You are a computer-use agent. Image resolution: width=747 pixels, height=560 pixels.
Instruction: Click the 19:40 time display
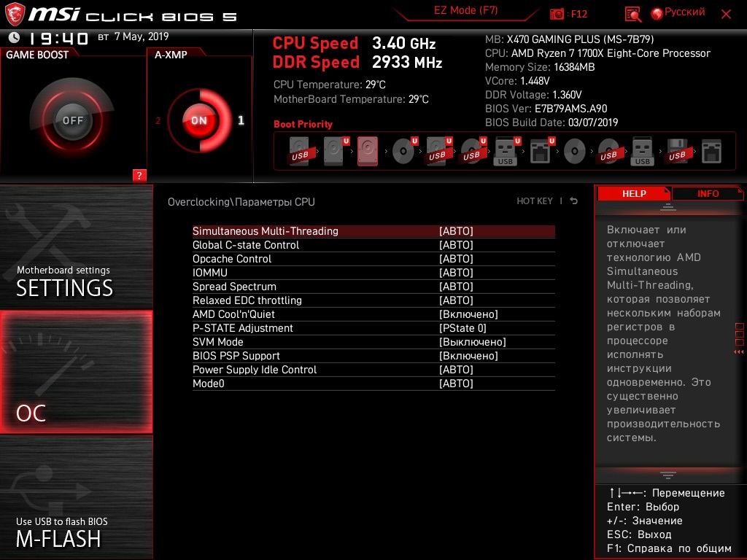pyautogui.click(x=59, y=38)
